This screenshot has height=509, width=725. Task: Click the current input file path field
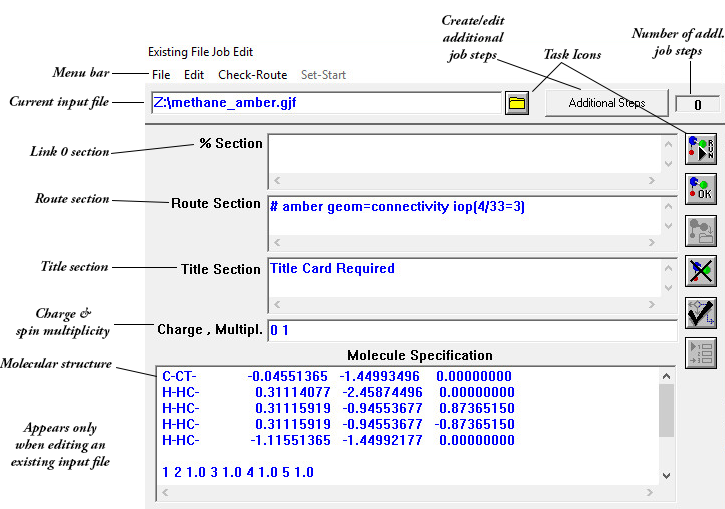[x=324, y=103]
